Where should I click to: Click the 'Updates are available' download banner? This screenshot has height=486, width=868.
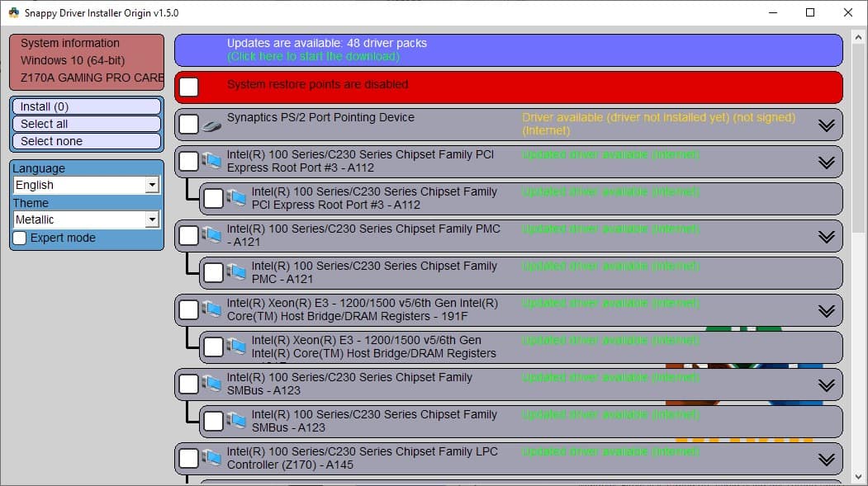pos(508,50)
